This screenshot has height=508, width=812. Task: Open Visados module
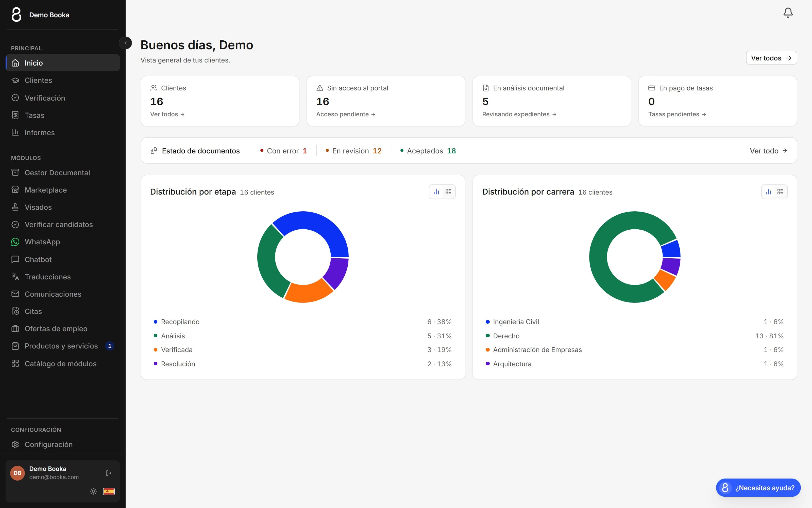pos(63,207)
